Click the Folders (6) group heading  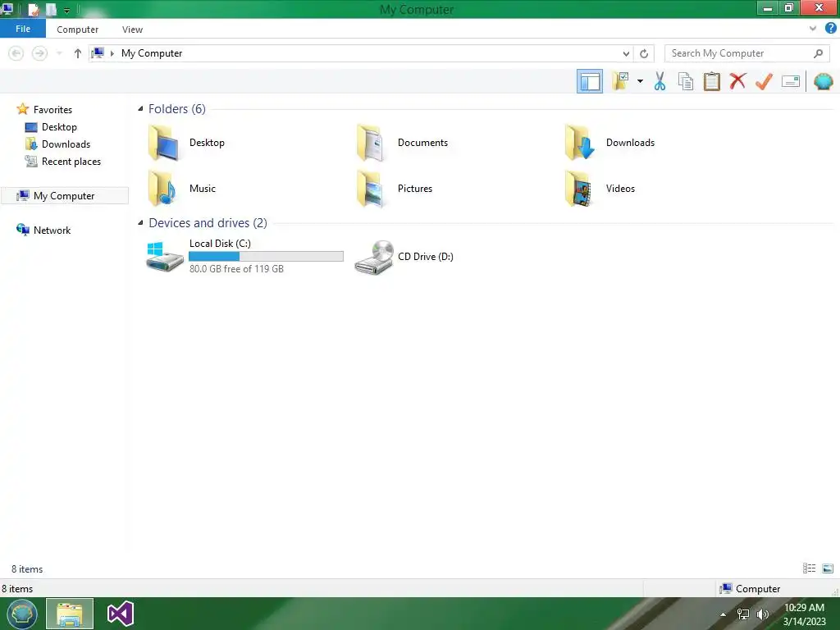[177, 109]
